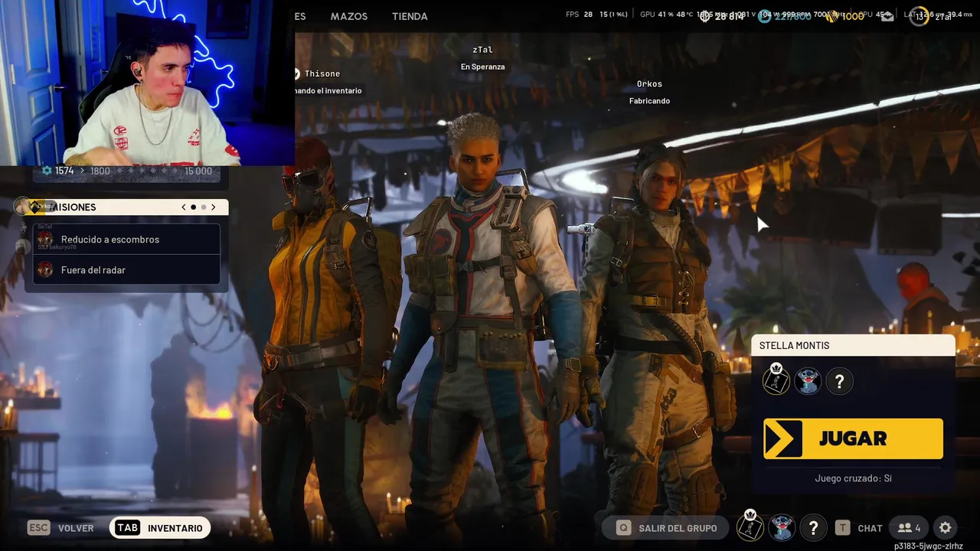980x551 pixels.
Task: Click leader avatar in Stella Montis panel
Action: (776, 380)
